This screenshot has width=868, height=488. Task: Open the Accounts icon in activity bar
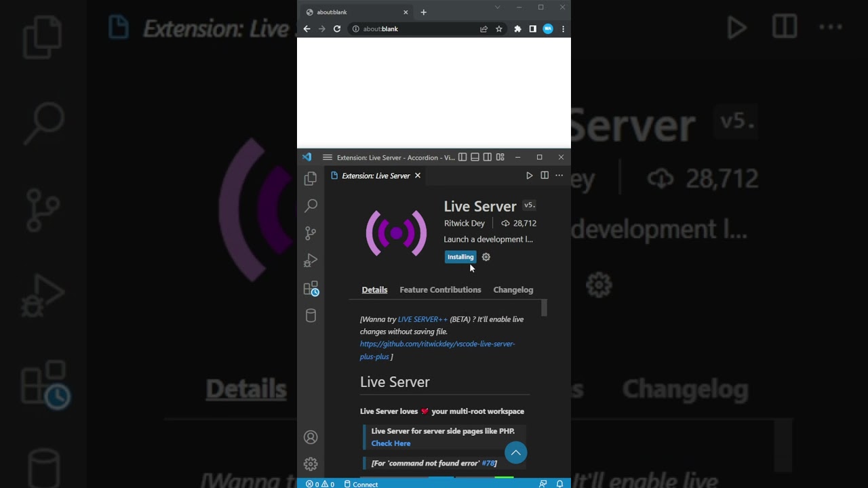(x=311, y=437)
